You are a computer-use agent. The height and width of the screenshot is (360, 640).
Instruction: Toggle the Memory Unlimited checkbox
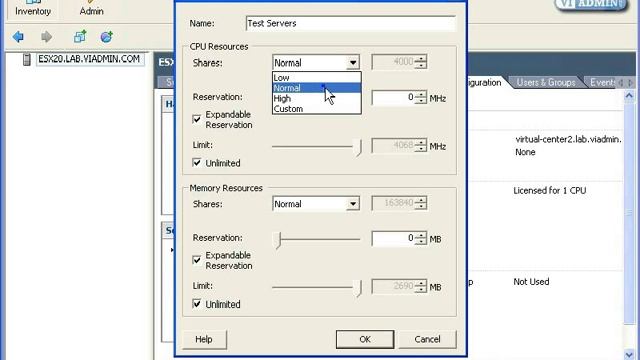pyautogui.click(x=197, y=304)
